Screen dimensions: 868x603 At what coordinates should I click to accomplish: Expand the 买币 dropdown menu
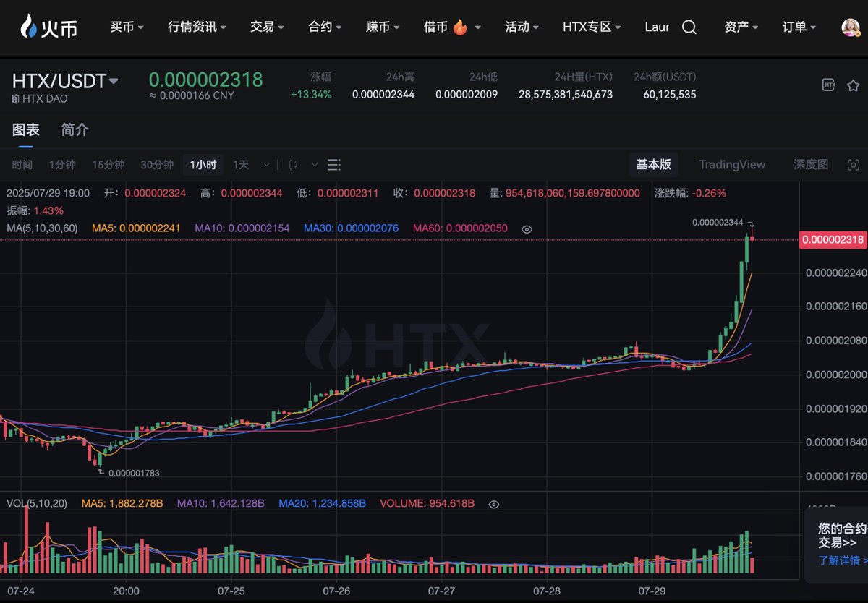tap(127, 27)
